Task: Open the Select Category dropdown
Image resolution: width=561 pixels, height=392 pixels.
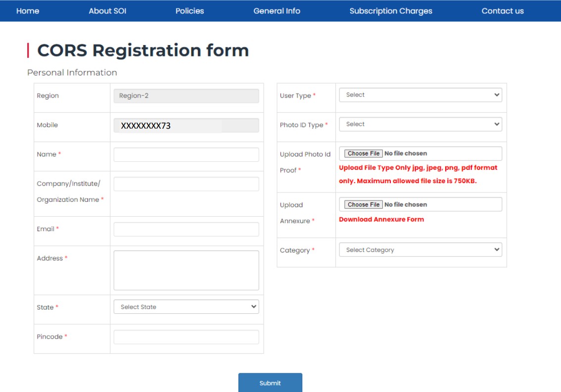Action: coord(420,249)
